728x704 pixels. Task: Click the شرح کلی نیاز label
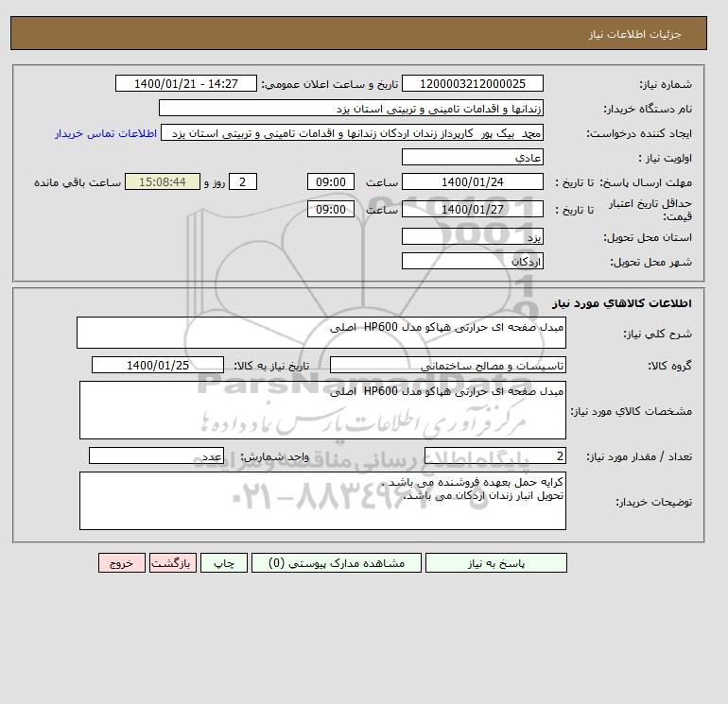pos(657,335)
